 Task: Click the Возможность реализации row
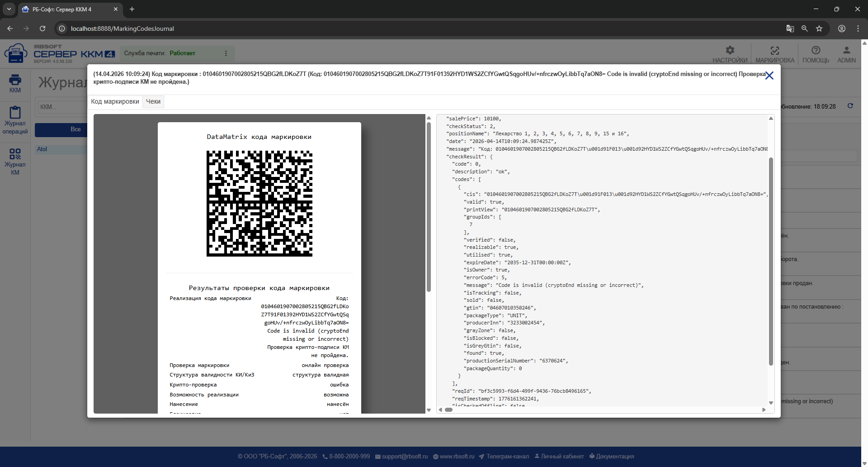tap(259, 395)
